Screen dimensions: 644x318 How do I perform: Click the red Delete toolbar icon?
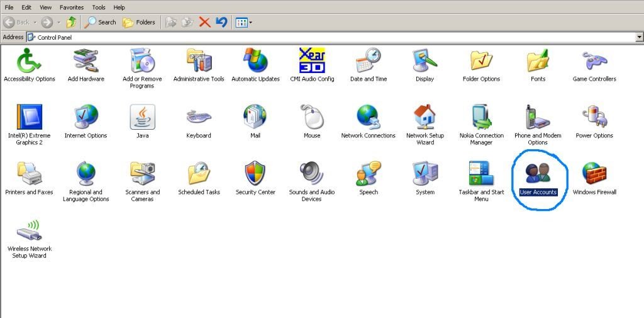pyautogui.click(x=204, y=22)
